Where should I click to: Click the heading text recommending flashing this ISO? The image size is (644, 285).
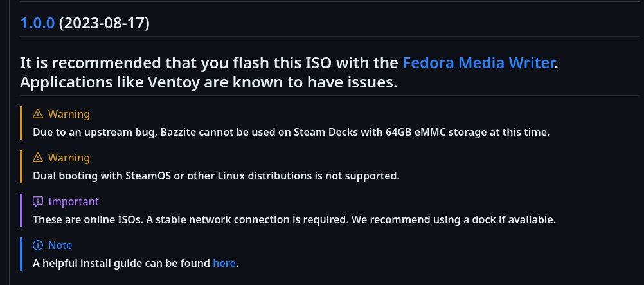point(210,63)
